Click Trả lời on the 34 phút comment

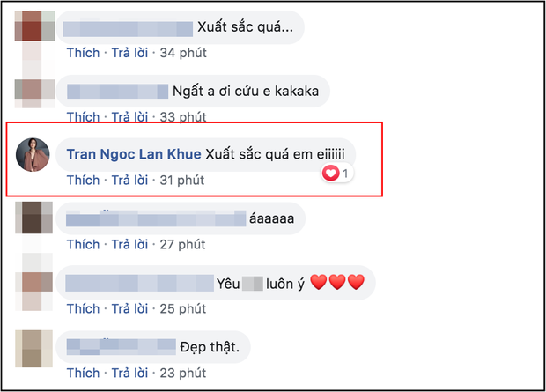129,53
